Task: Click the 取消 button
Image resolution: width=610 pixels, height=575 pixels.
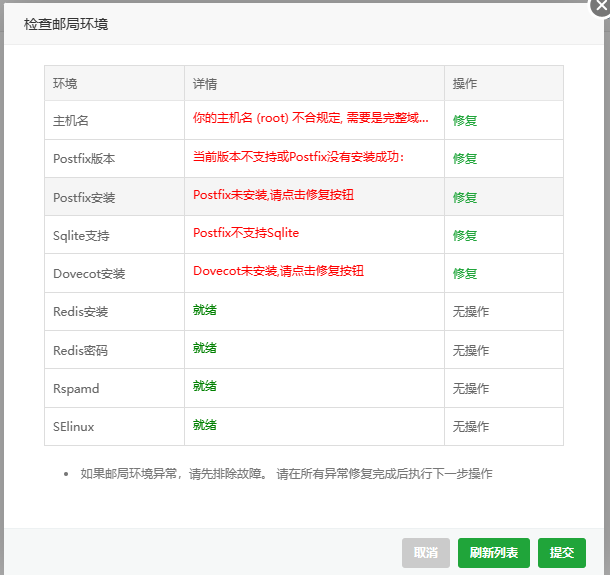Action: 426,553
